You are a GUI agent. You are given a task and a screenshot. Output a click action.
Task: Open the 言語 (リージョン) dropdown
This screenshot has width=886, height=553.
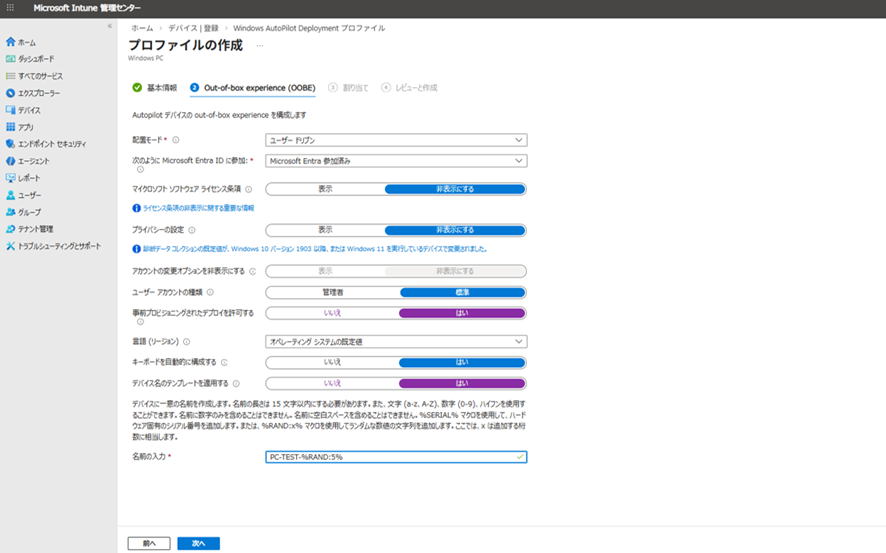click(395, 342)
